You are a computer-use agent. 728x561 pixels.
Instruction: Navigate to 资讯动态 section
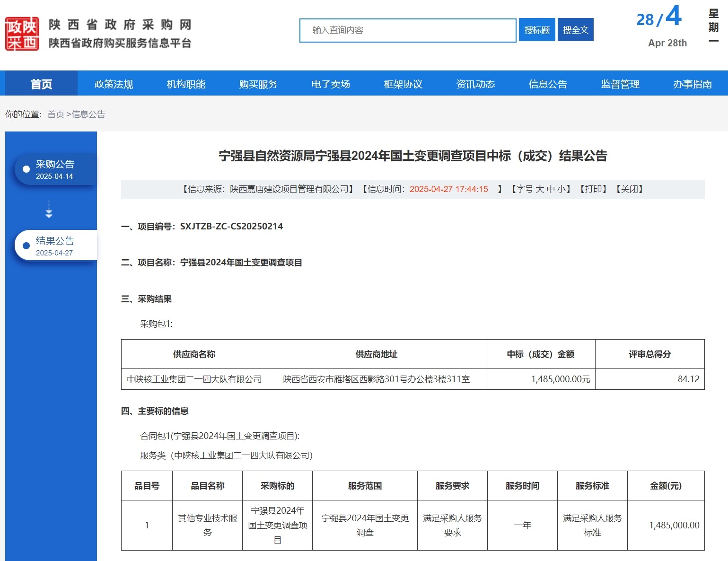(475, 84)
